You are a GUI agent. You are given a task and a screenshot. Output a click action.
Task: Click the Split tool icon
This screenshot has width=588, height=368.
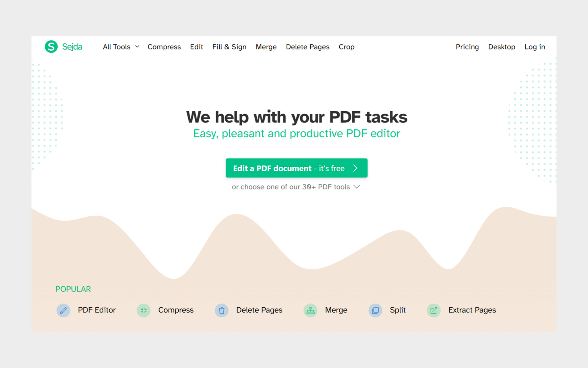[x=376, y=310]
